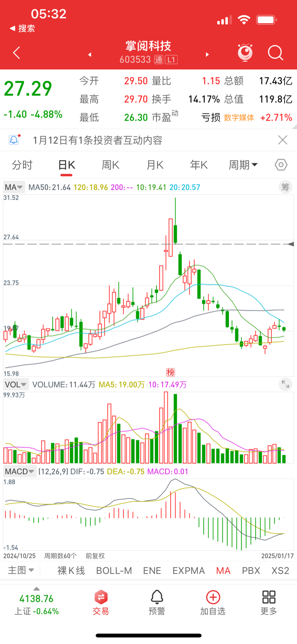Image resolution: width=297 pixels, height=644 pixels.
Task: Select the MA indicator option
Action: pyautogui.click(x=223, y=570)
